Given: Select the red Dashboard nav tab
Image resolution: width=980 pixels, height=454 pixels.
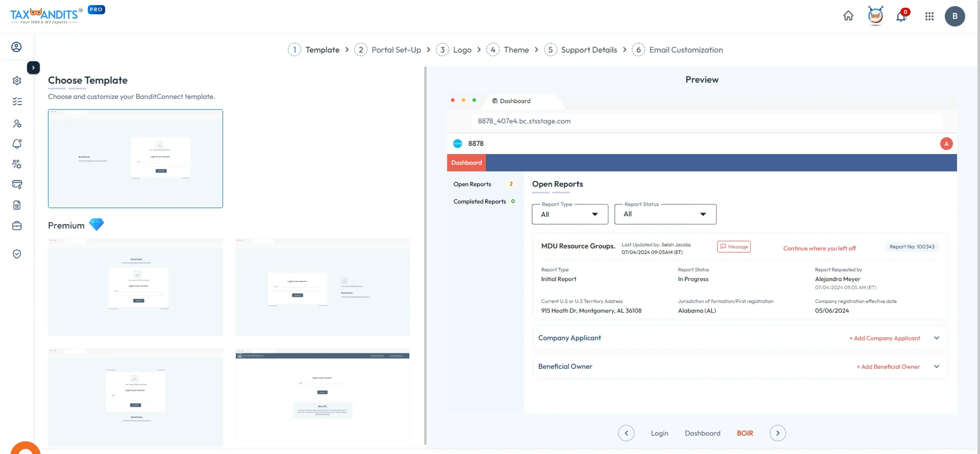Looking at the screenshot, I should [x=467, y=163].
